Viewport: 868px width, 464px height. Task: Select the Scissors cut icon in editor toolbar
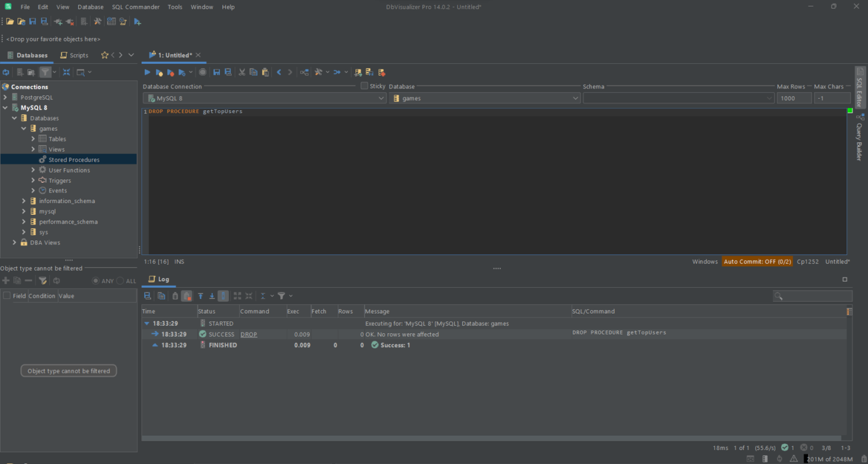(x=242, y=71)
